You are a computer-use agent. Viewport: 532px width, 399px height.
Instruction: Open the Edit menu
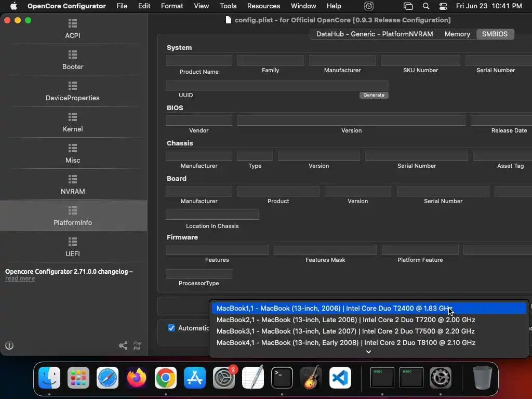pyautogui.click(x=144, y=6)
